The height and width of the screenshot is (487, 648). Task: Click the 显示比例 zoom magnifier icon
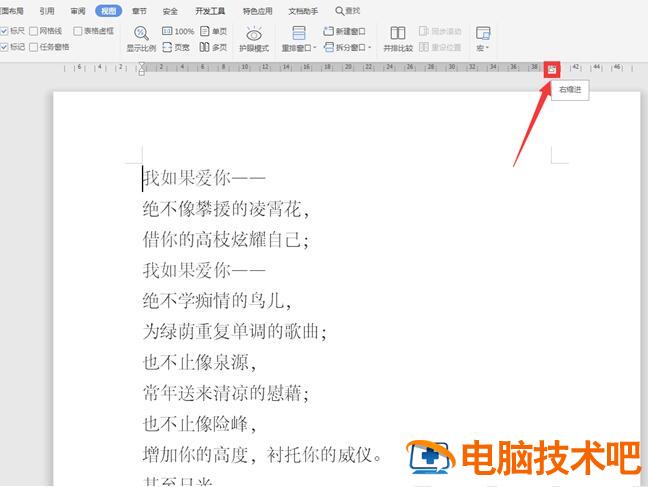[x=140, y=33]
